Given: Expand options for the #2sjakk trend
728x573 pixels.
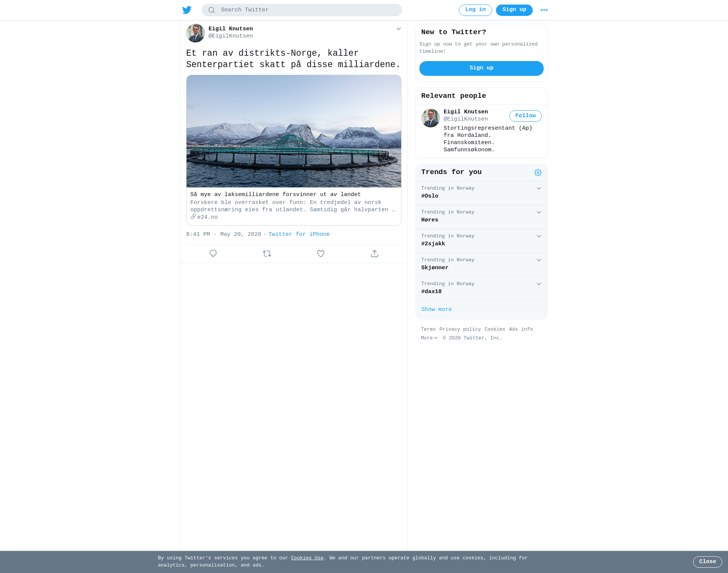Looking at the screenshot, I should (x=539, y=236).
